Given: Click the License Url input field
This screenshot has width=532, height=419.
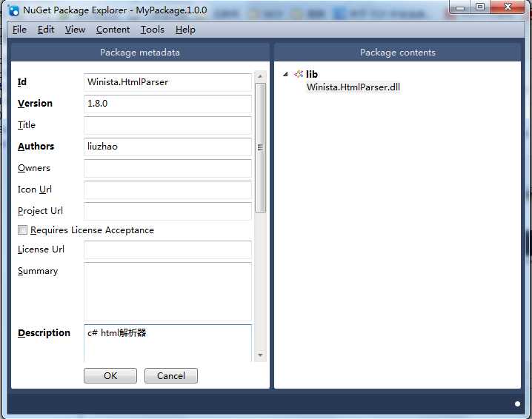Looking at the screenshot, I should [x=167, y=249].
